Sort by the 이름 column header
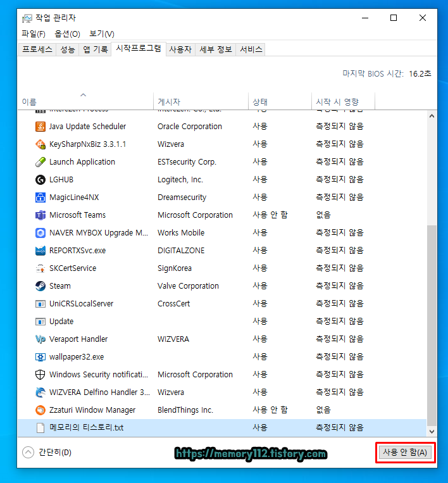This screenshot has height=483, width=448. [85, 101]
